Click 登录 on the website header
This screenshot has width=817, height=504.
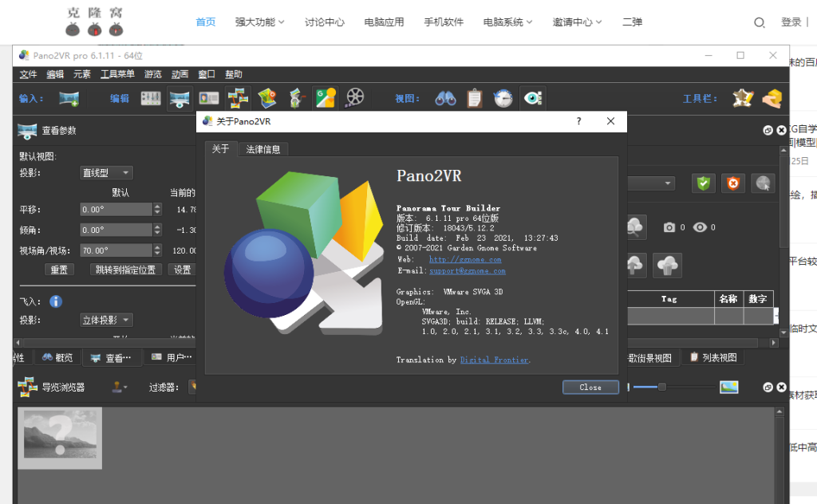pos(791,22)
